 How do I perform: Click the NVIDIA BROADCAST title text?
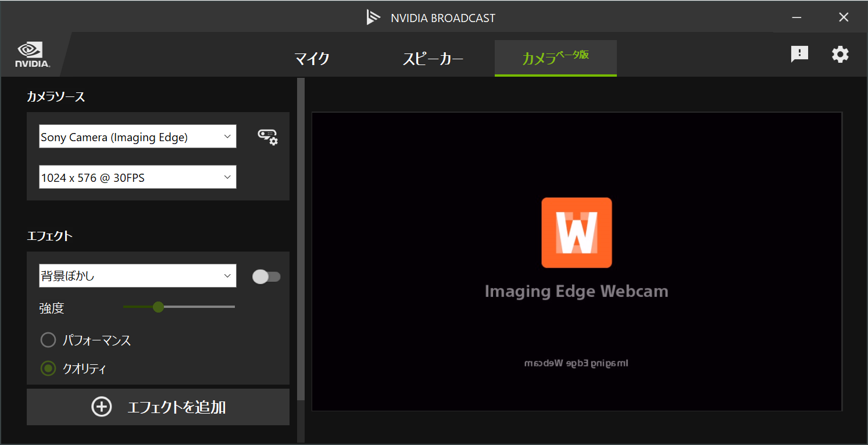click(443, 18)
